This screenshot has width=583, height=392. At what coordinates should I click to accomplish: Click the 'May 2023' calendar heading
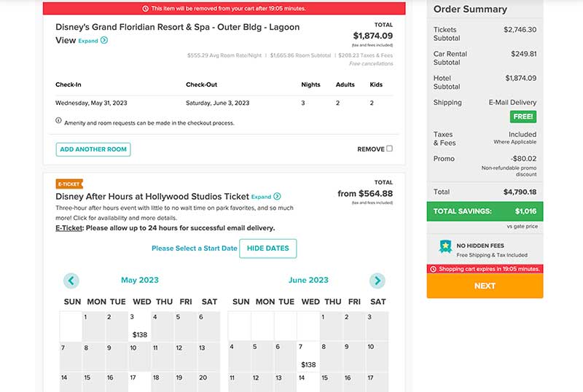[x=140, y=280]
